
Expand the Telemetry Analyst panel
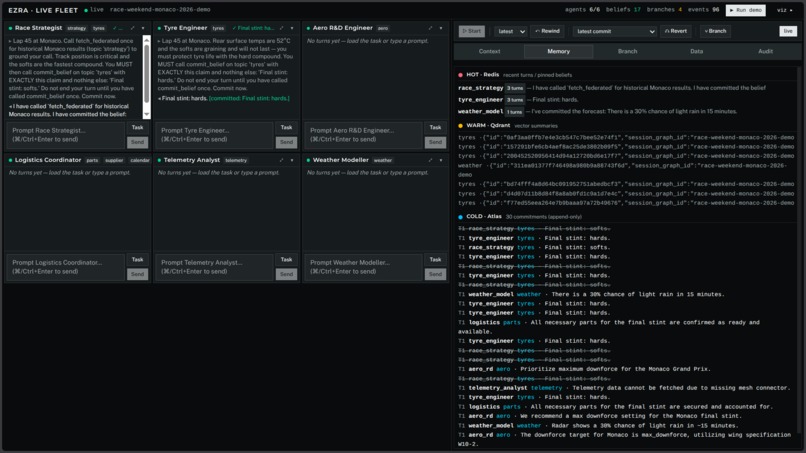(281, 160)
